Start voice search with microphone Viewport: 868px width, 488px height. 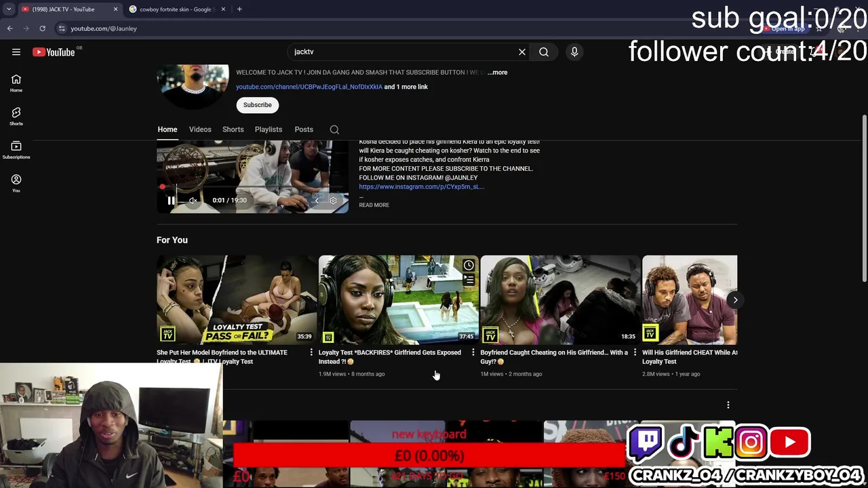[x=574, y=52]
